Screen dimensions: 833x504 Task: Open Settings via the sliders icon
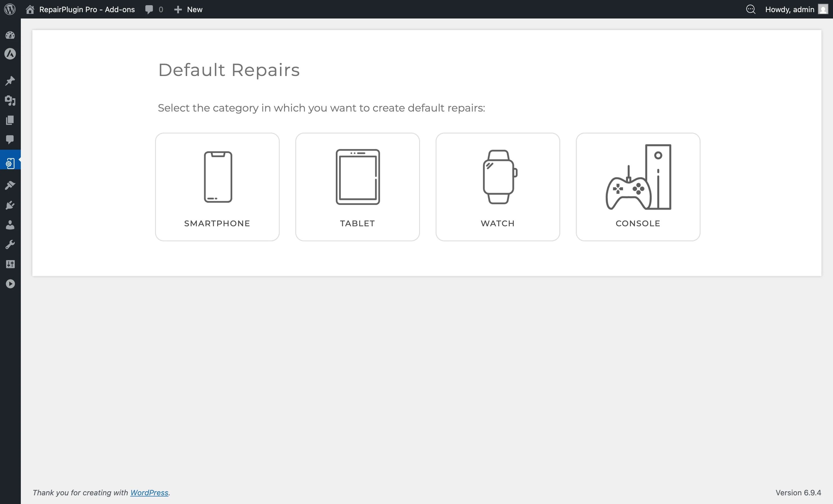10,264
